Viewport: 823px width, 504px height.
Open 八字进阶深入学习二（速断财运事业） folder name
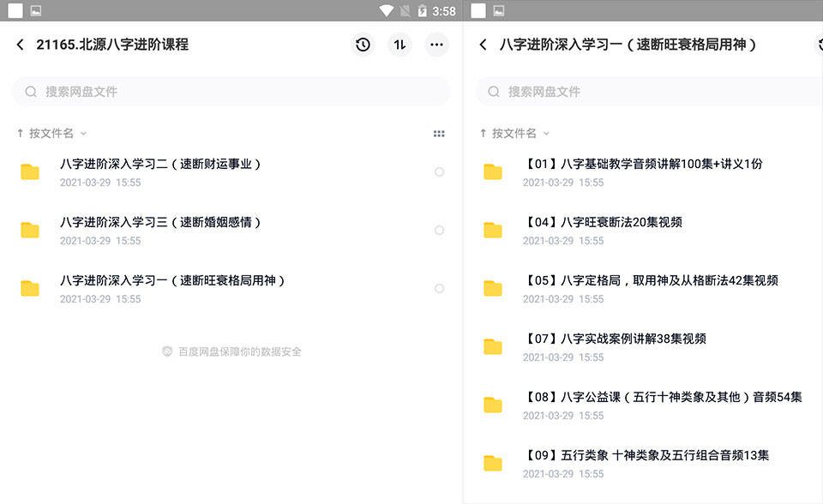click(x=160, y=164)
